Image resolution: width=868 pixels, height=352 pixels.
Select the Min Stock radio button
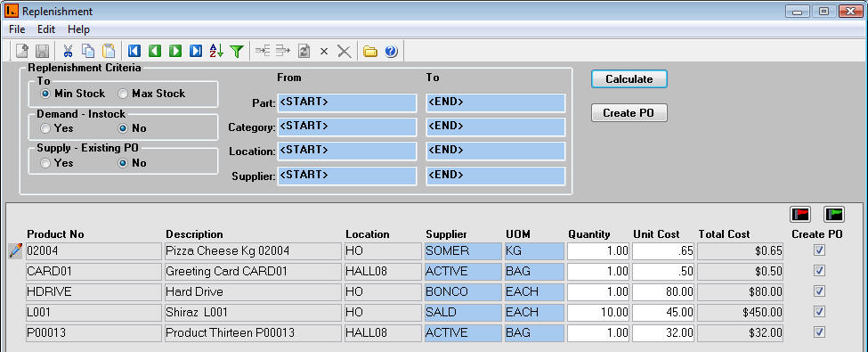coord(45,94)
